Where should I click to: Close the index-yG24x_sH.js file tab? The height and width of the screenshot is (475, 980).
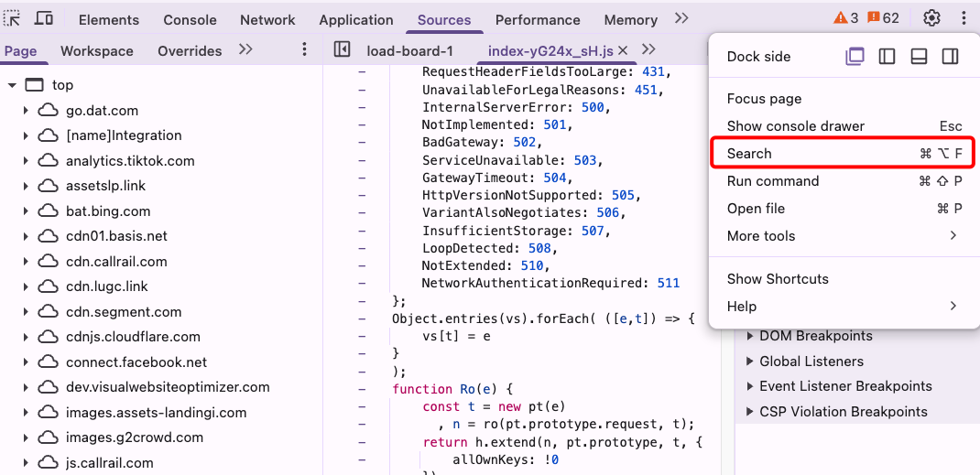pyautogui.click(x=624, y=51)
